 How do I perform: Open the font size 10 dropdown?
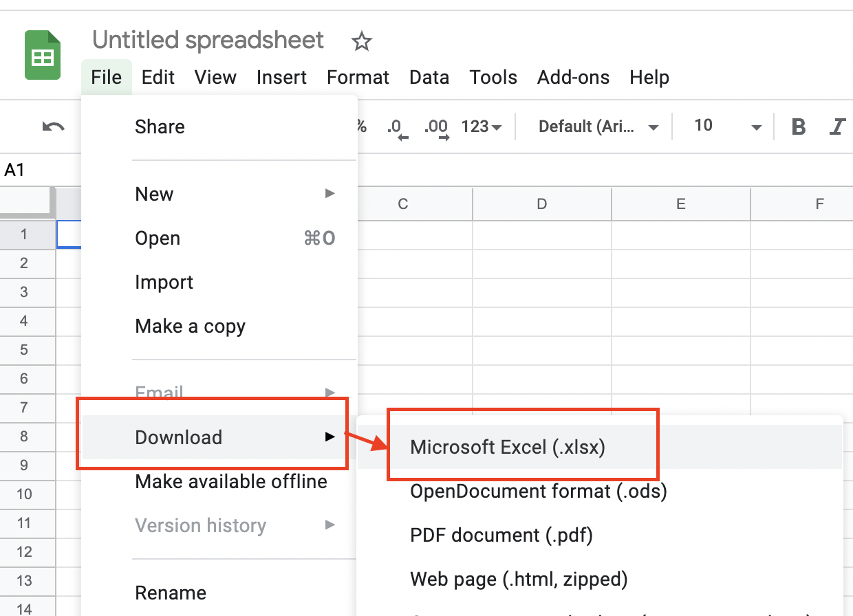tap(728, 126)
